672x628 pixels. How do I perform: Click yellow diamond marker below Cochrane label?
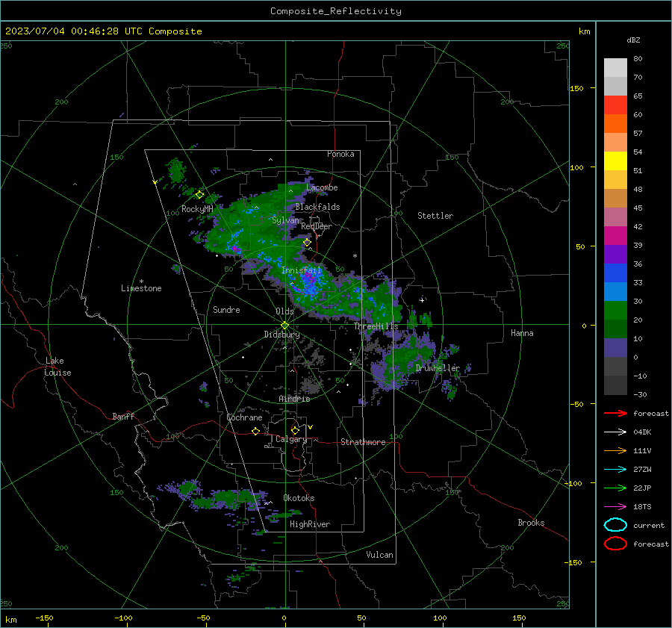(255, 431)
